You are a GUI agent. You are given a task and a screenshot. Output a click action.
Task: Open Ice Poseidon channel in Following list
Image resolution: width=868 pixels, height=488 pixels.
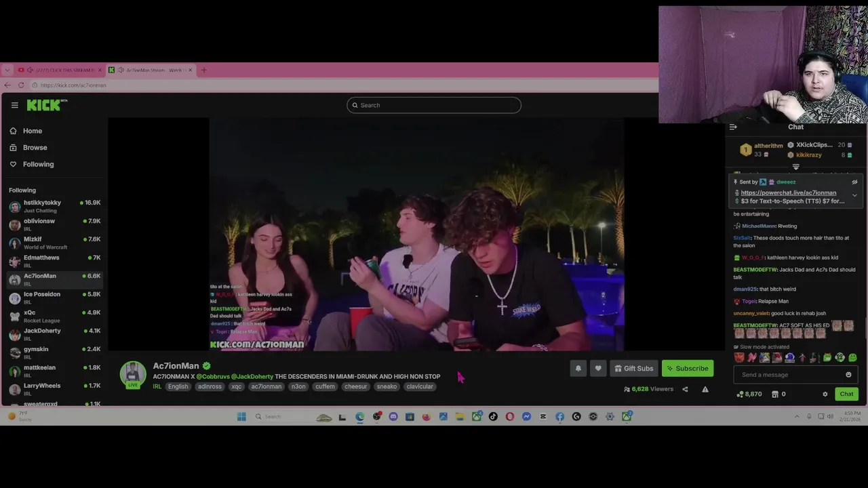click(x=54, y=298)
